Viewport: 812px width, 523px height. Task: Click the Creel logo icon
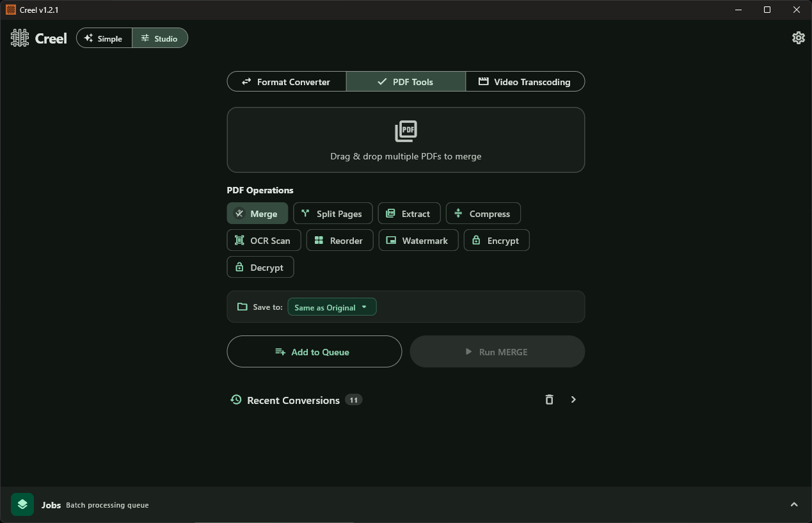20,38
